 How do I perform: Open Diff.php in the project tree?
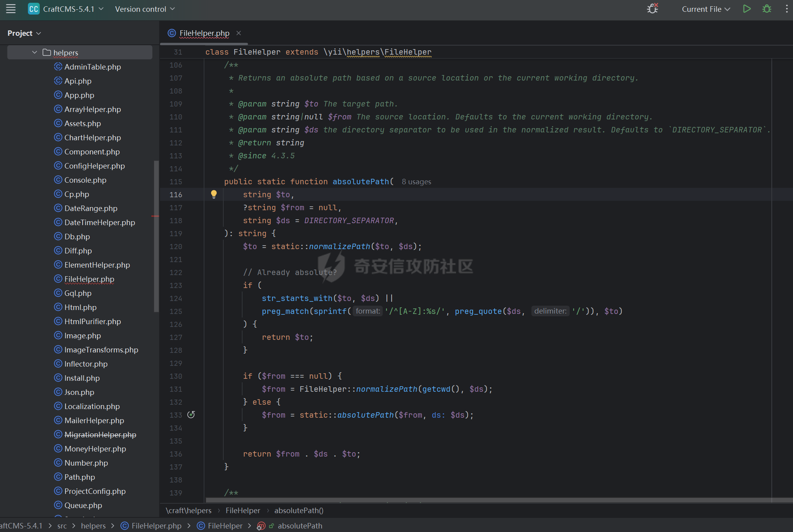pyautogui.click(x=78, y=251)
